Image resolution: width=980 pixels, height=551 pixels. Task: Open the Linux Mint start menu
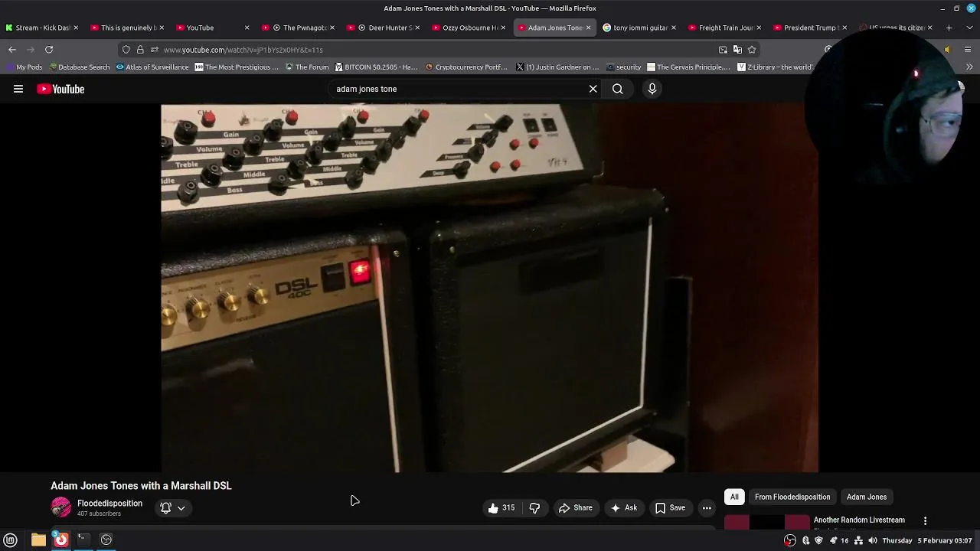[x=11, y=540]
